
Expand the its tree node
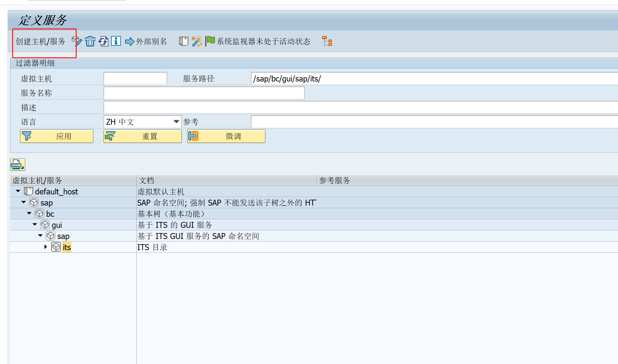[x=46, y=247]
